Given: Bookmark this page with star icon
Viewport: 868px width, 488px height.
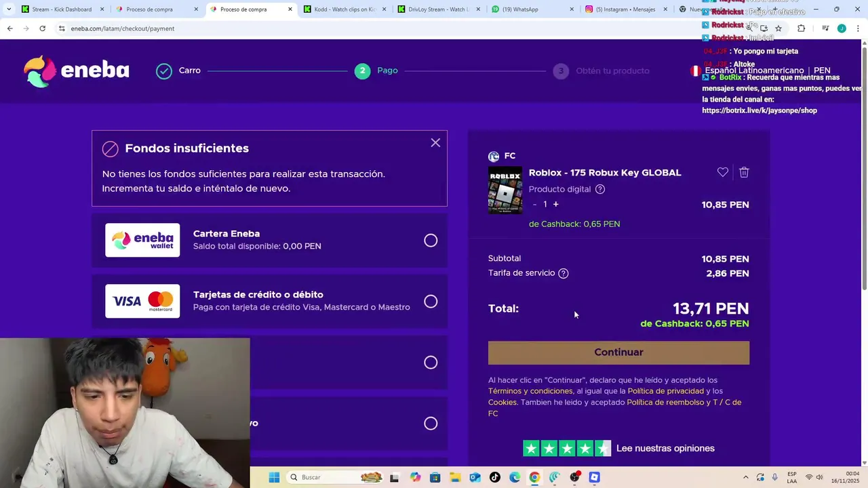Looking at the screenshot, I should 778,28.
